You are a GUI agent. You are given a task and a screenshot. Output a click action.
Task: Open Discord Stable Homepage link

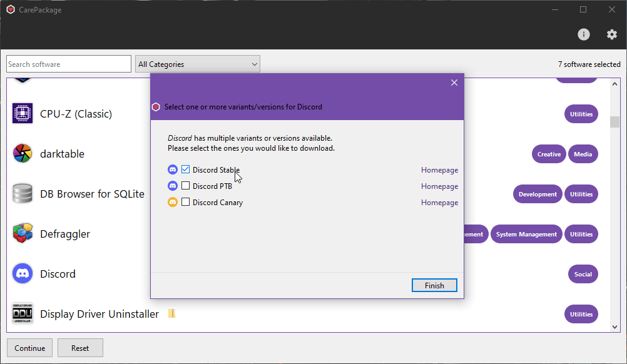[439, 170]
